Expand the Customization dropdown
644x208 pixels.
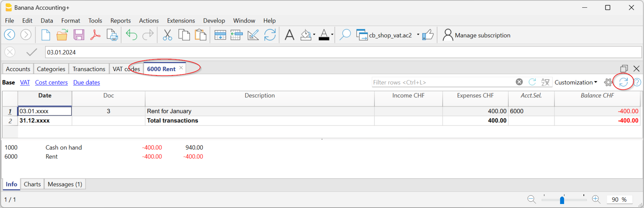click(x=576, y=82)
